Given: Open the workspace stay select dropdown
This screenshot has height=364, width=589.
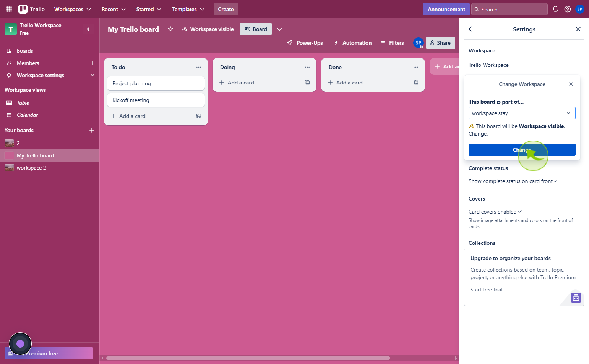Looking at the screenshot, I should click(522, 113).
